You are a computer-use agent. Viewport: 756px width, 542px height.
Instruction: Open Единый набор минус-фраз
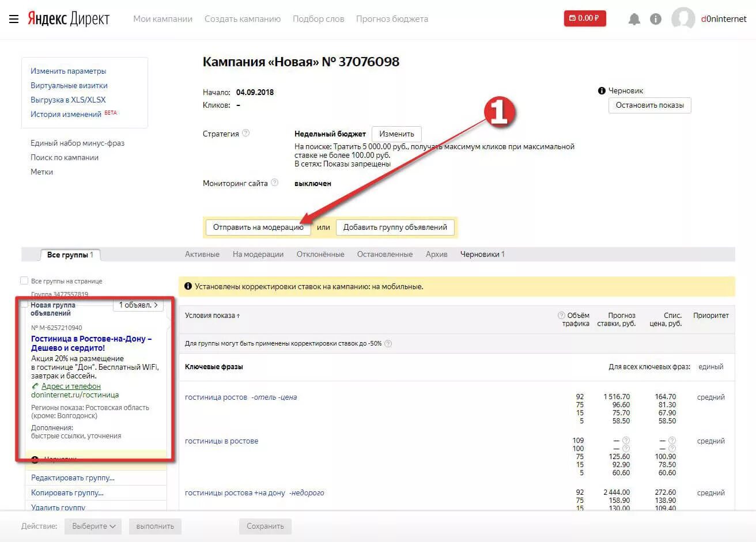coord(77,143)
